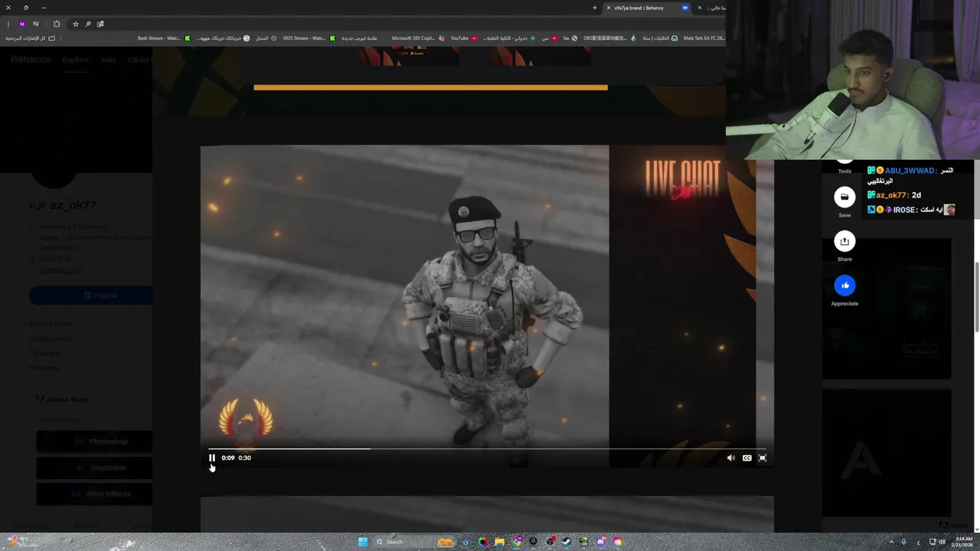The image size is (980, 551).
Task: Go to Behance Explore
Action: 75,60
